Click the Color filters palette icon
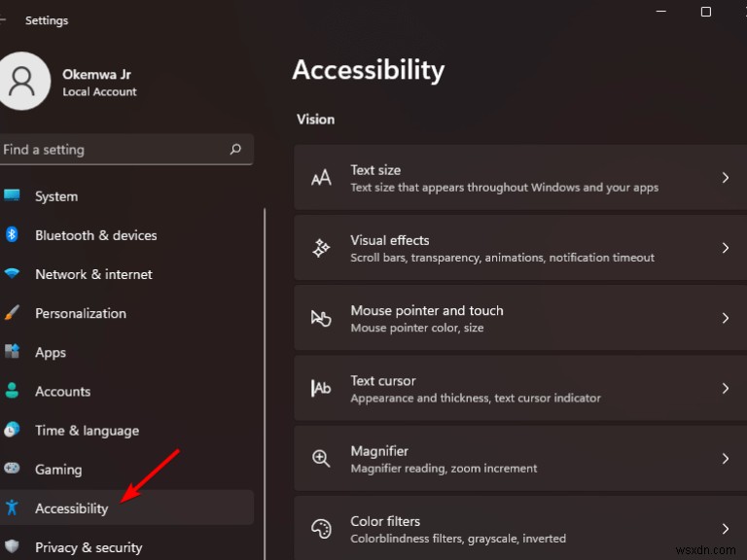The width and height of the screenshot is (747, 560). [x=321, y=529]
